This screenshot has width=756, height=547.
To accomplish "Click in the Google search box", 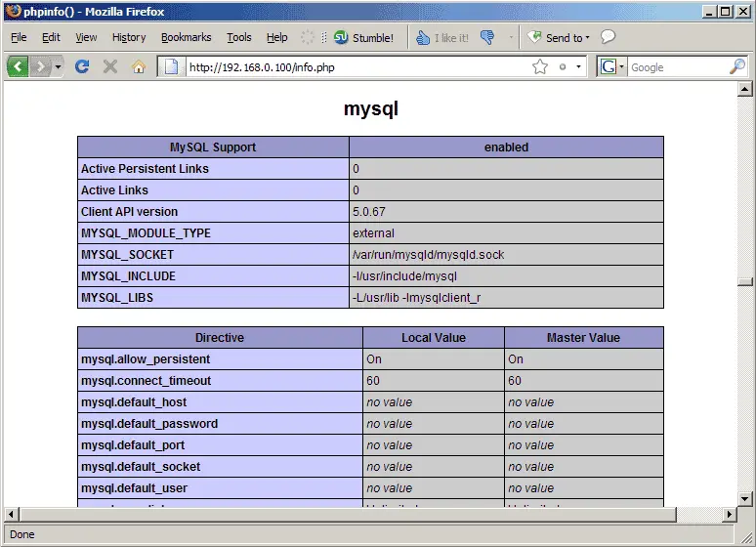I will coord(676,67).
